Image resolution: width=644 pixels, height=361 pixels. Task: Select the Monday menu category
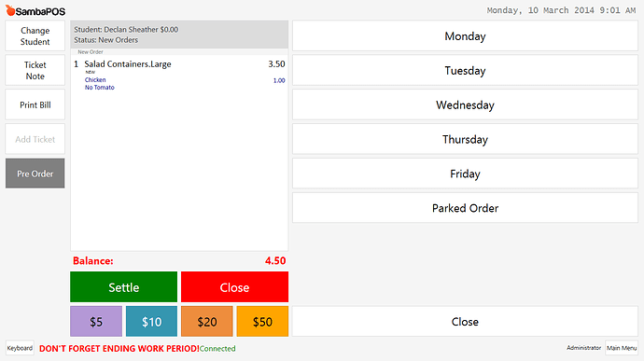(465, 36)
